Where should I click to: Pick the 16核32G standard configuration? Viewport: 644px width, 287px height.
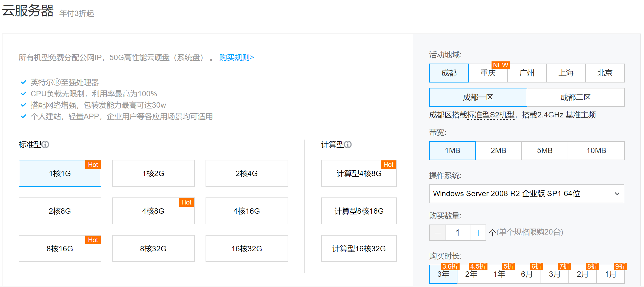coord(247,249)
